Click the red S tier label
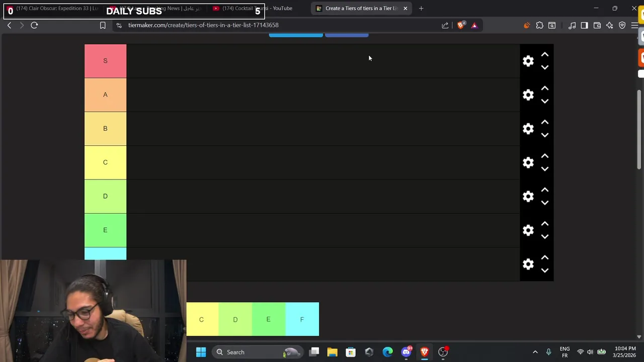The width and height of the screenshot is (644, 362). [105, 61]
